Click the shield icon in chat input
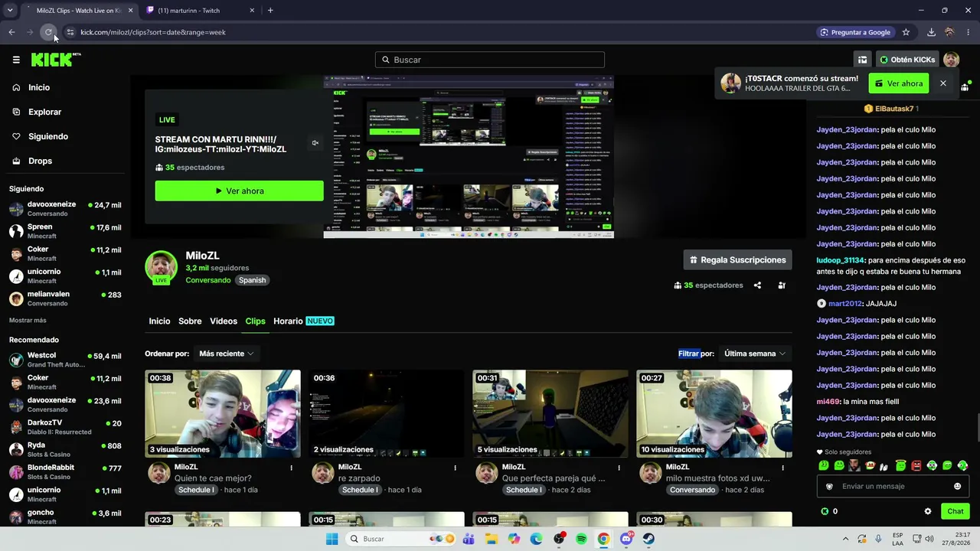Screen dimensions: 980x551 click(x=829, y=486)
